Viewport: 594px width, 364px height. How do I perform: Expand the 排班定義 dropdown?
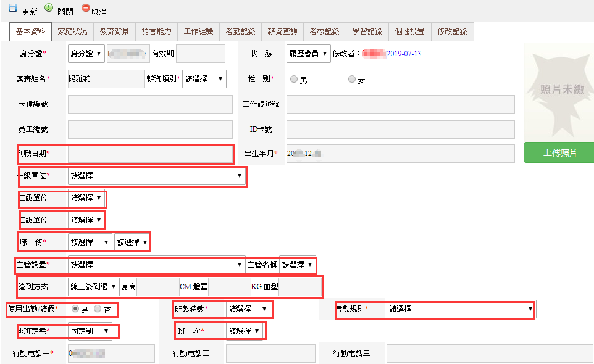[90, 331]
